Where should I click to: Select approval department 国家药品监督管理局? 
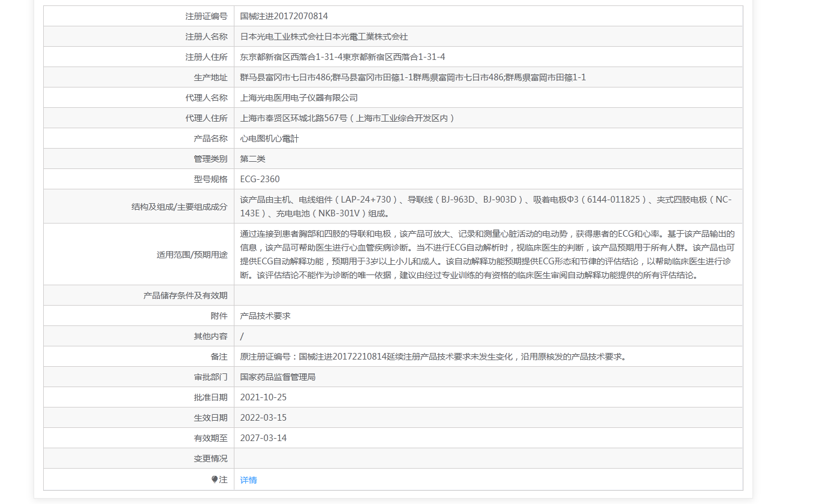pyautogui.click(x=278, y=377)
